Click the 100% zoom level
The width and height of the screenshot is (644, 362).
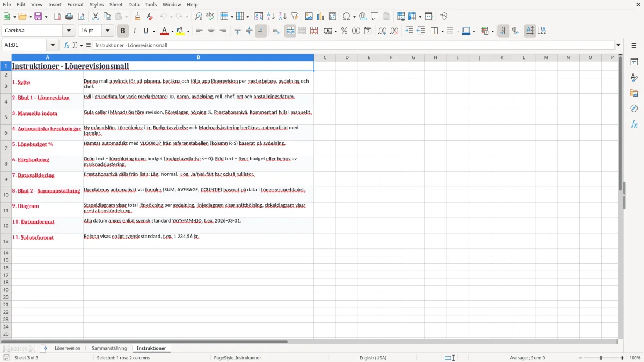point(635,358)
